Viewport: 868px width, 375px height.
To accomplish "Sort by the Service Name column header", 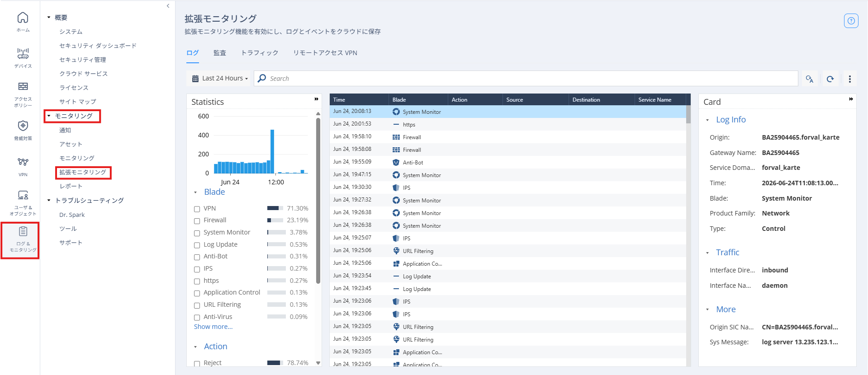I will click(x=660, y=99).
